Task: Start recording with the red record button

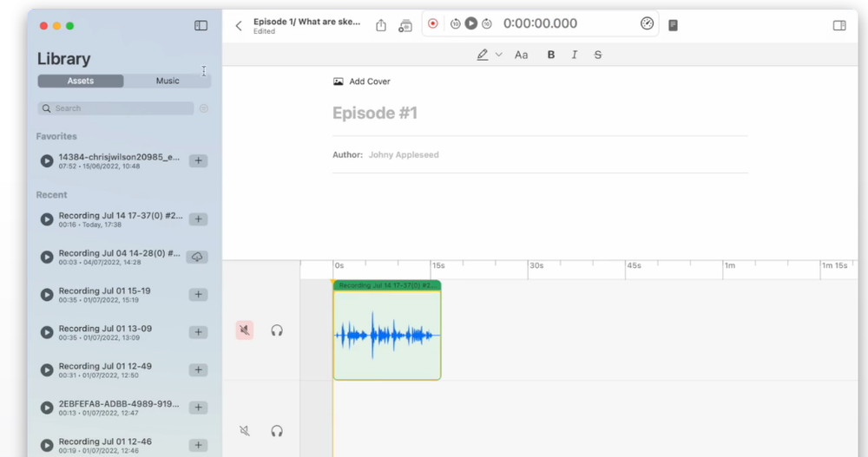Action: [x=433, y=23]
